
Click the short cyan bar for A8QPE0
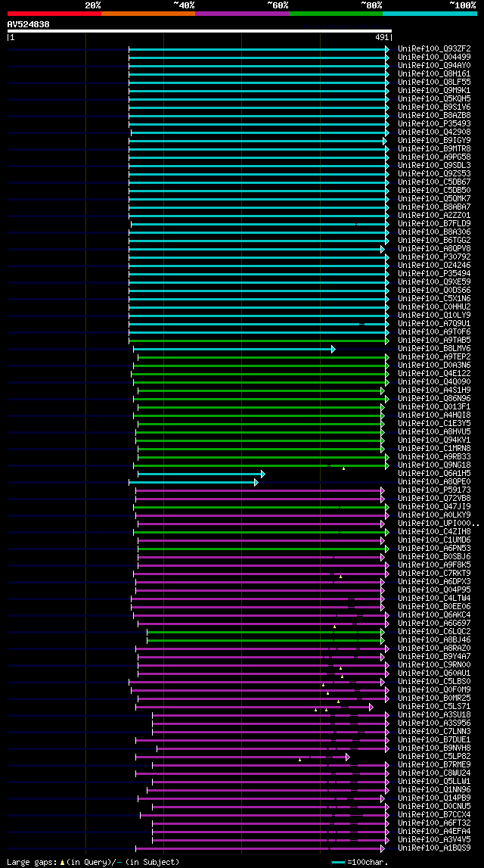point(194,482)
